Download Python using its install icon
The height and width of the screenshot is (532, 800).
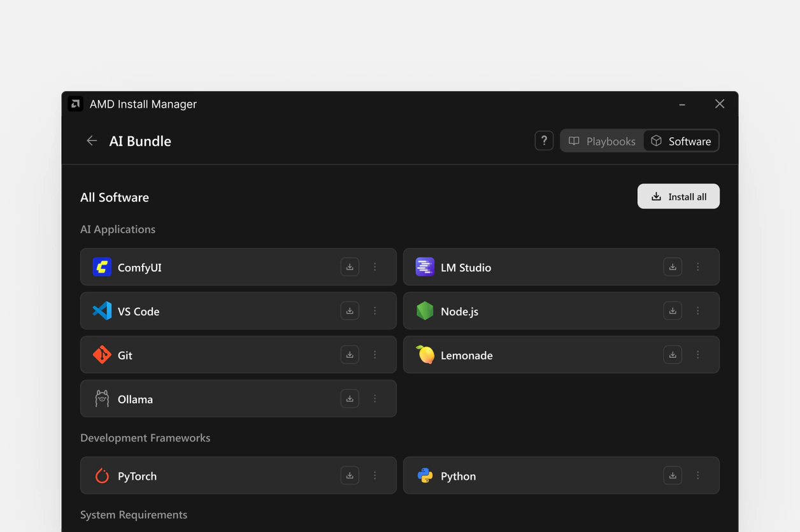point(673,475)
